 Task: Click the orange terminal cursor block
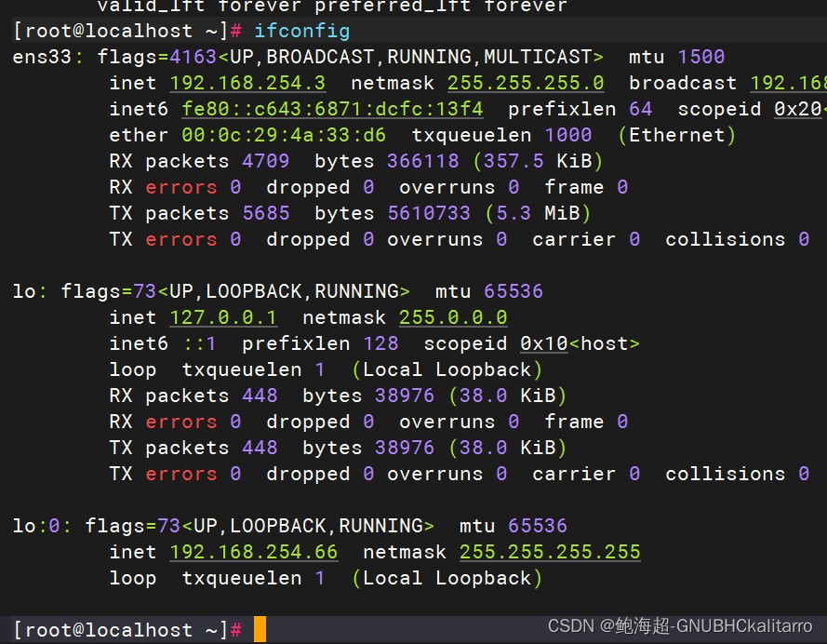pos(260,630)
